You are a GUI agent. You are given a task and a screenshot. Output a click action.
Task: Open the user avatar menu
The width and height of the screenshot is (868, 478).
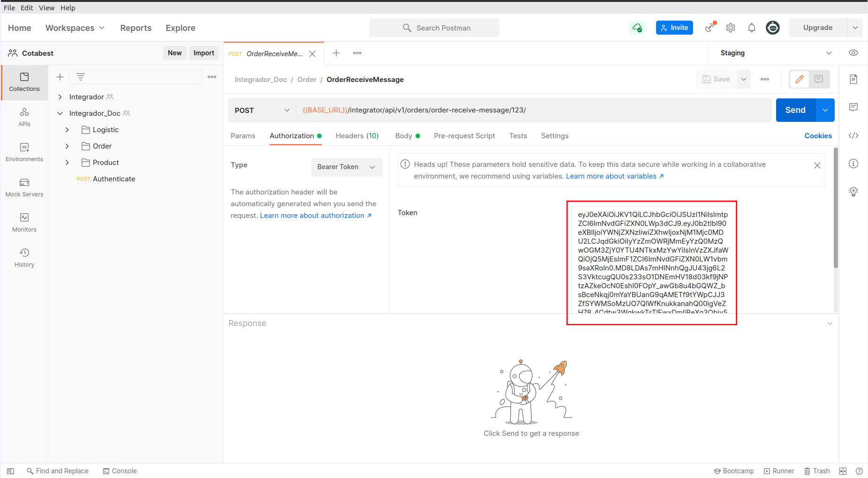(x=773, y=28)
